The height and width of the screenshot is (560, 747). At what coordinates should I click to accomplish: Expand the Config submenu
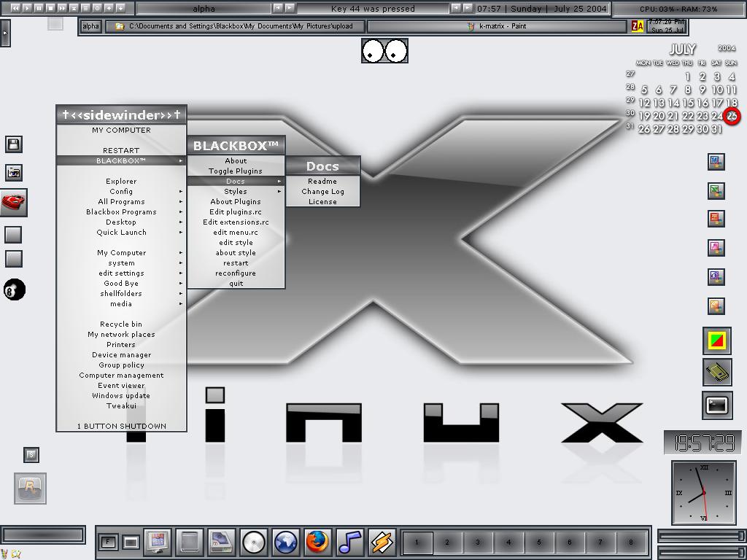pos(121,192)
